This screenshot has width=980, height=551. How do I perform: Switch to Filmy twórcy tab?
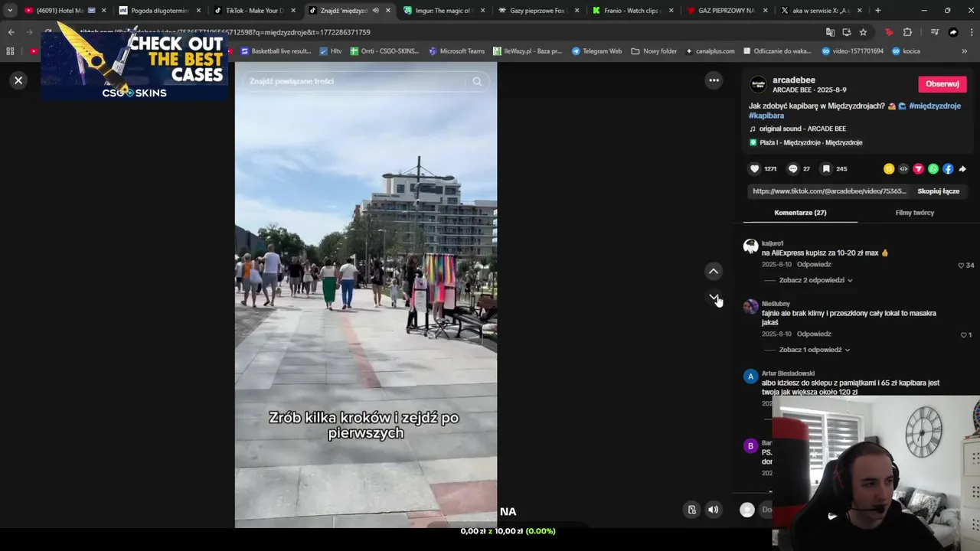(x=914, y=213)
